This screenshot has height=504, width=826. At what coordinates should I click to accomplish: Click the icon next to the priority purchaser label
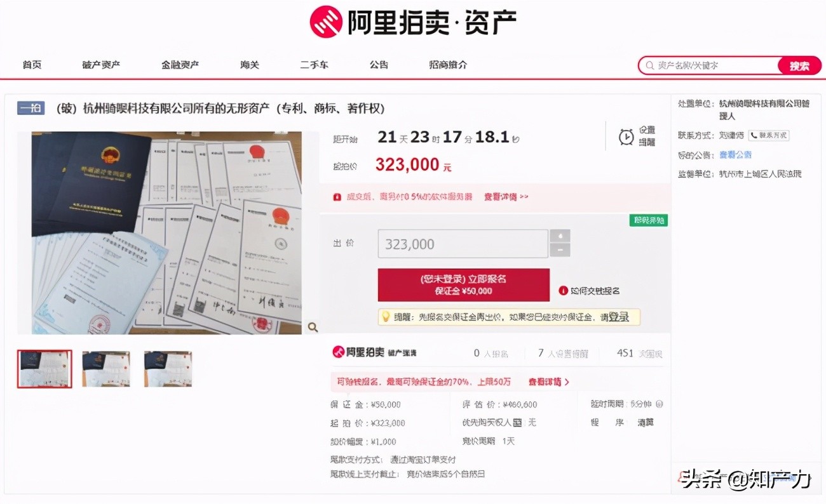[517, 422]
